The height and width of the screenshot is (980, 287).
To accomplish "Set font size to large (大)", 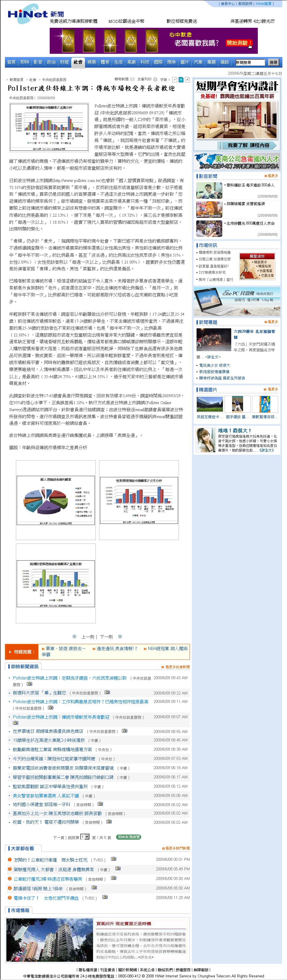I will (x=187, y=80).
